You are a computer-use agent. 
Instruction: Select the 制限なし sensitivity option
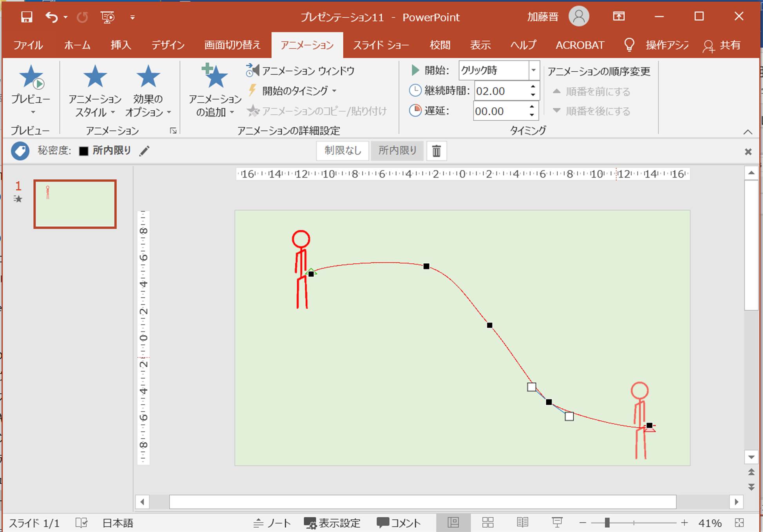pos(343,151)
